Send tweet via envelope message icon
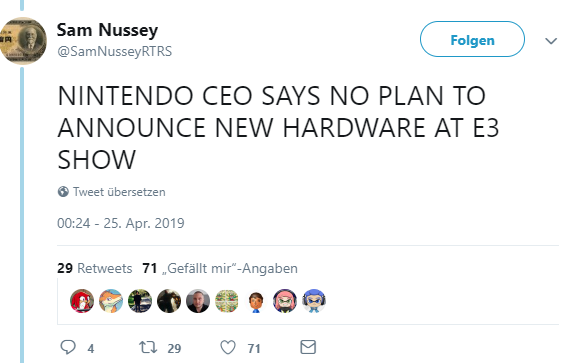 (308, 347)
